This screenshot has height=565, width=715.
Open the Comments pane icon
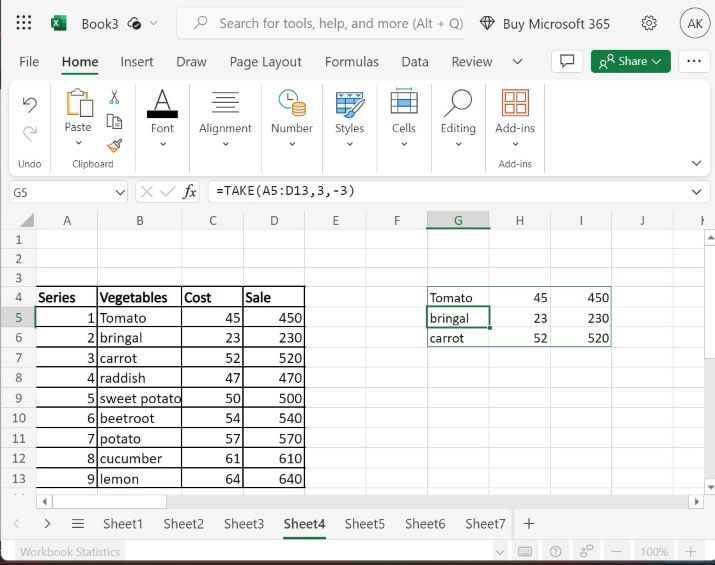[567, 61]
